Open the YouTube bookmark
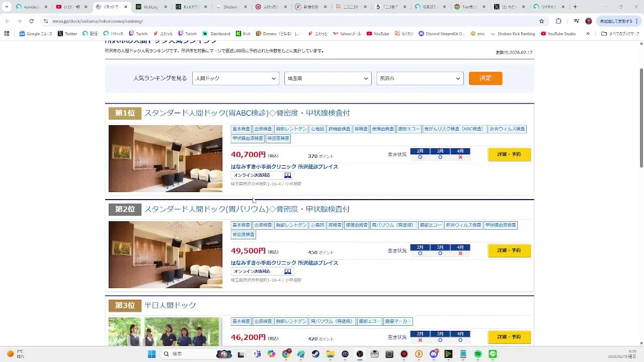644x362 pixels. [x=378, y=34]
